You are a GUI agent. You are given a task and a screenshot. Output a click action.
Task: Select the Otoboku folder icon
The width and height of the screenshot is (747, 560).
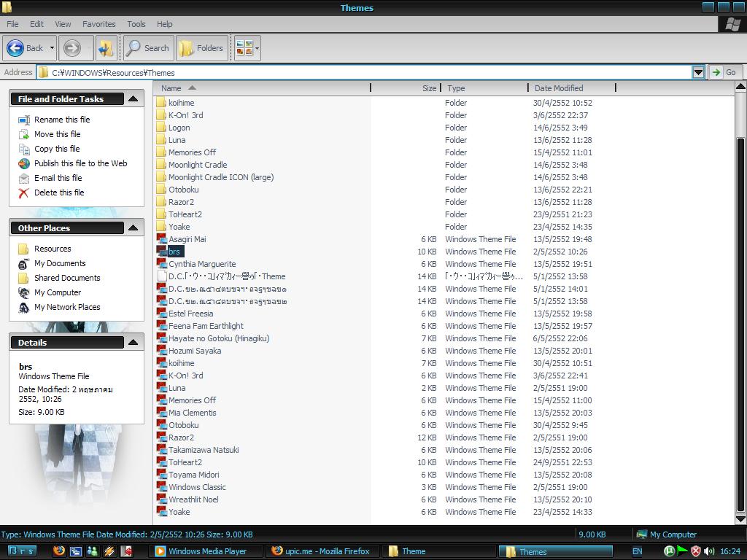[161, 190]
